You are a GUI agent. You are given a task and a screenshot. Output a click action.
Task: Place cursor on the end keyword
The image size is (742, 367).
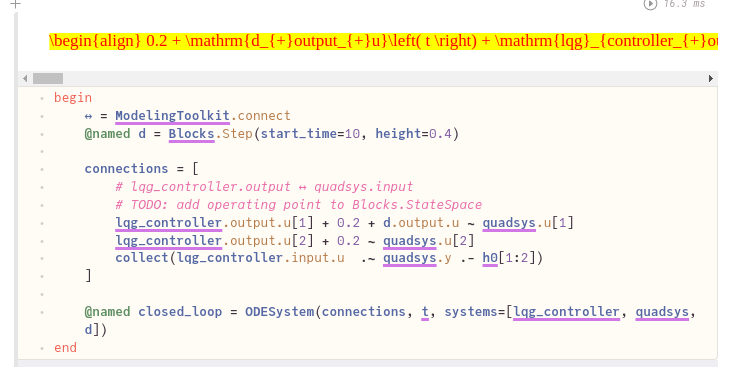[65, 348]
